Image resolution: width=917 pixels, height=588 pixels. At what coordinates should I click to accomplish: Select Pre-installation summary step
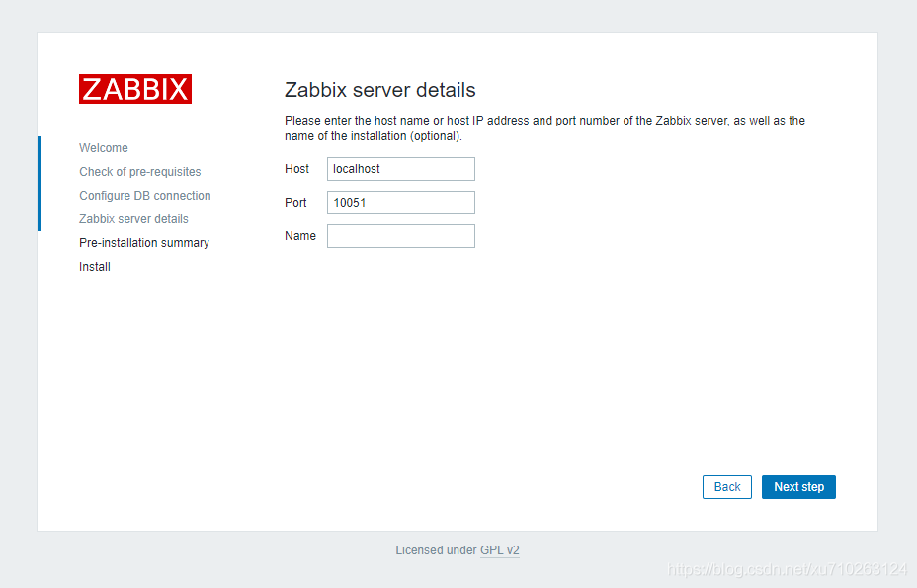[x=144, y=243]
